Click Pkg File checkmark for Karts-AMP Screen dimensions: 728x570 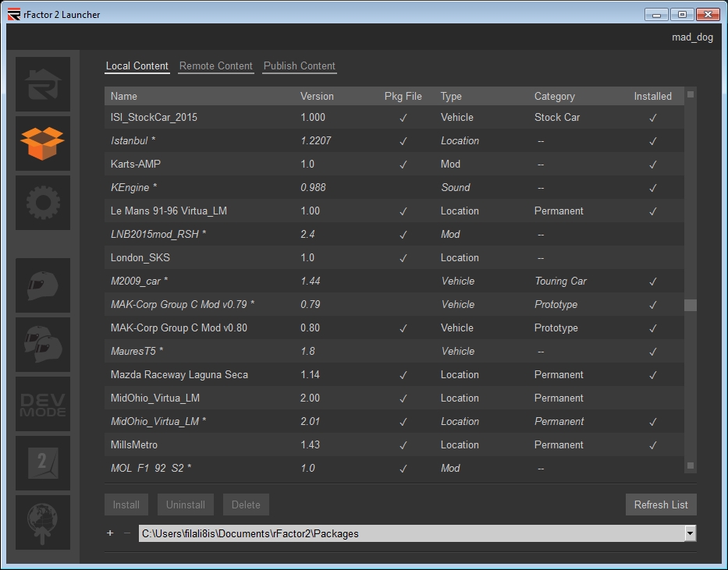tap(403, 165)
